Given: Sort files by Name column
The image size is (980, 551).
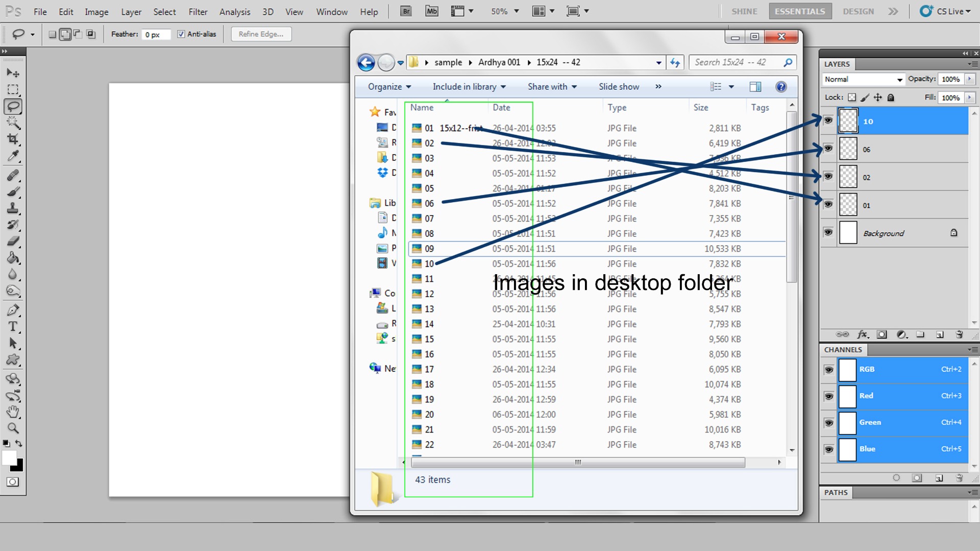Looking at the screenshot, I should coord(422,108).
